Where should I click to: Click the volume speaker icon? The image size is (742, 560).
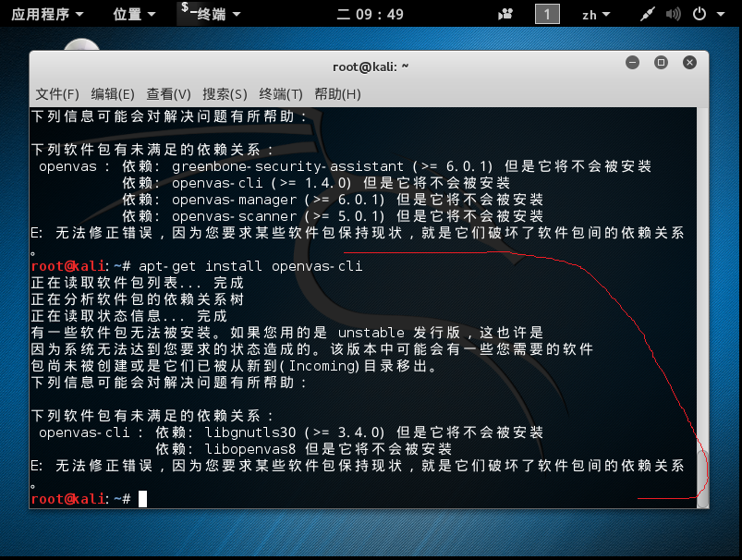tap(673, 14)
